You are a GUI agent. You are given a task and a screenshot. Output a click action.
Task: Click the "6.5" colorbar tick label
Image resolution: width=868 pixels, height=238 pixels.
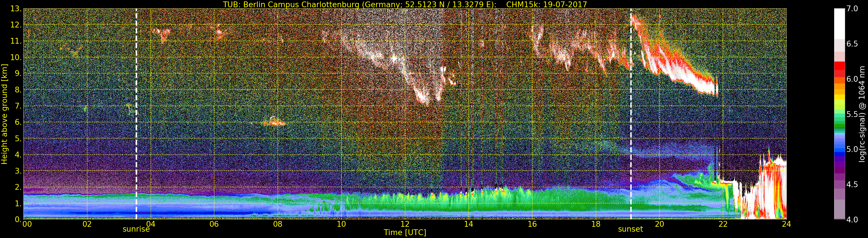(852, 44)
